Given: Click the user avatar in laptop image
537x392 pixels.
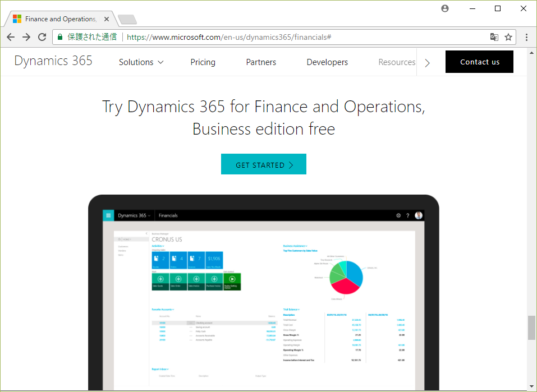Looking at the screenshot, I should [419, 215].
